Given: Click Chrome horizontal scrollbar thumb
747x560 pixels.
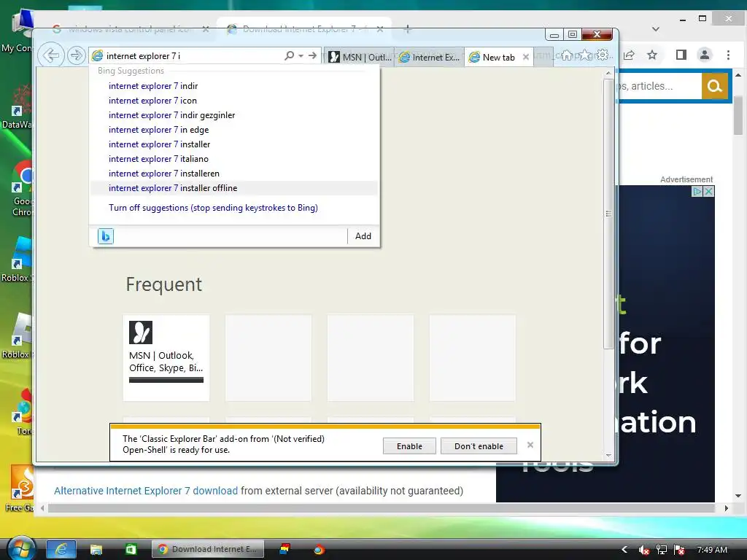Looking at the screenshot, I should tap(381, 508).
